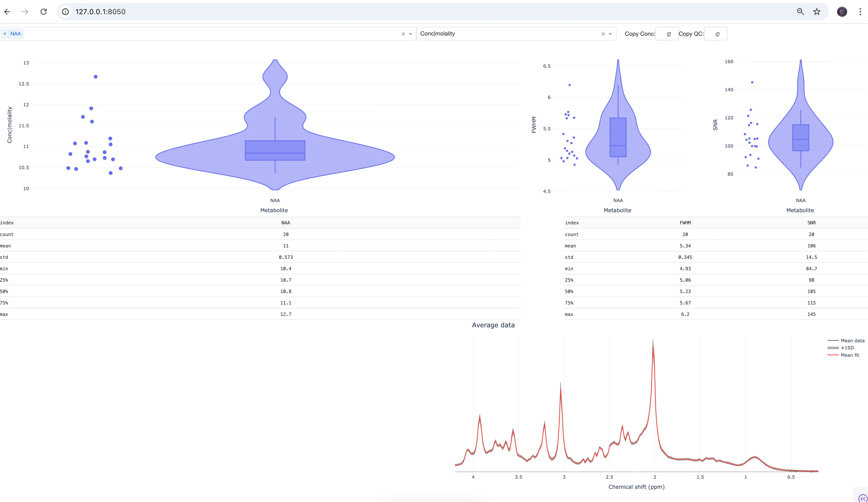Expand the metabolite multi-select dropdown arrow
Image resolution: width=868 pixels, height=502 pixels.
pyautogui.click(x=410, y=34)
